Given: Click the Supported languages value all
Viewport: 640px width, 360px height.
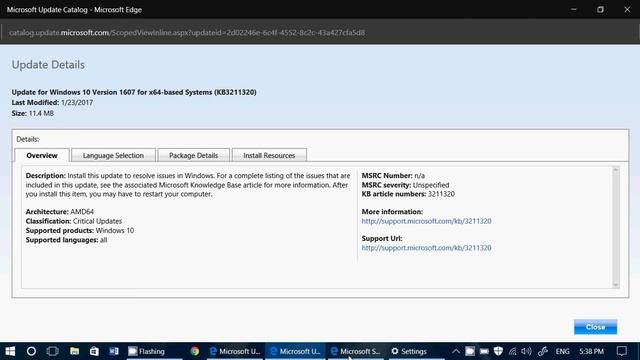Looking at the screenshot, I should tap(104, 240).
